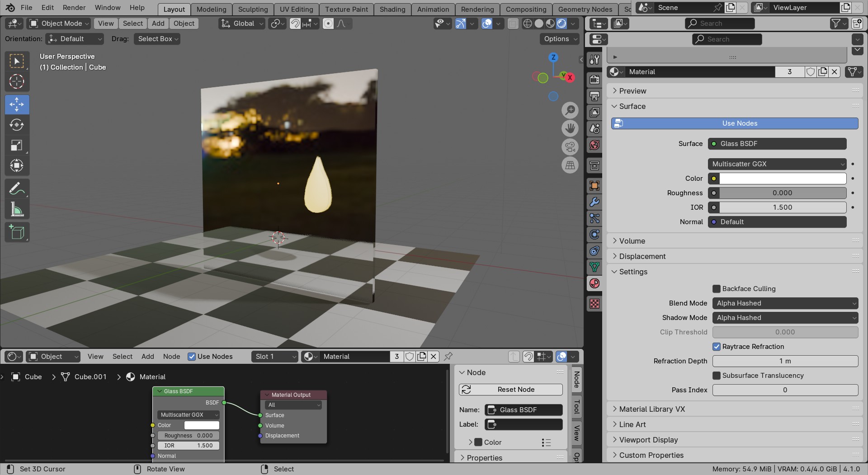Click the Roughness slider in properties panel
Viewport: 868px width, 475px height.
click(x=782, y=193)
